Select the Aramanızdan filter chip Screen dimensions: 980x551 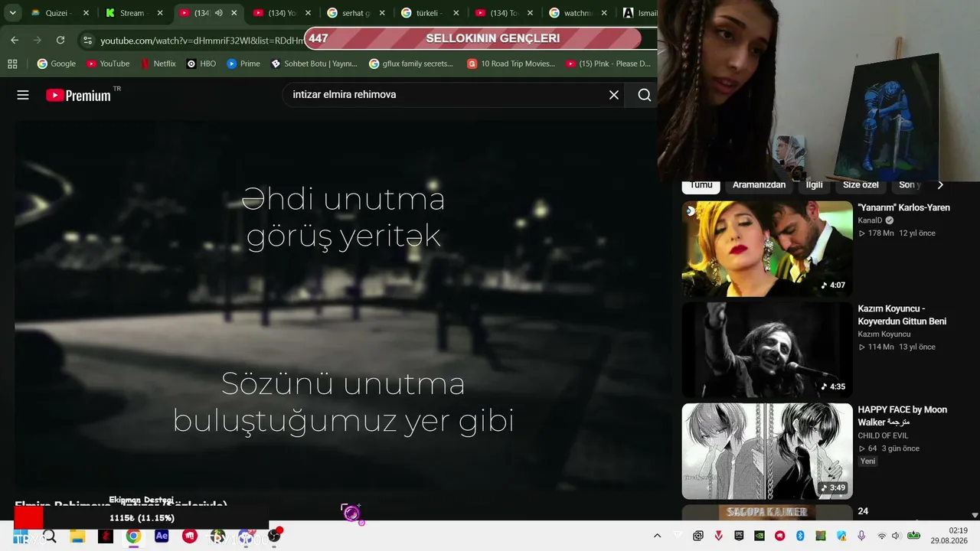[759, 184]
